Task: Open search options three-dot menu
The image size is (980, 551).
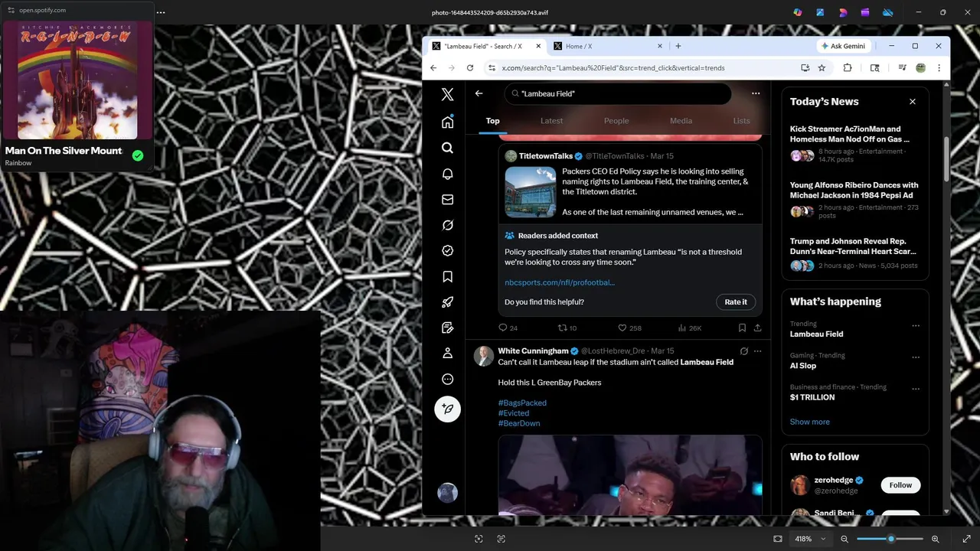Action: (756, 93)
